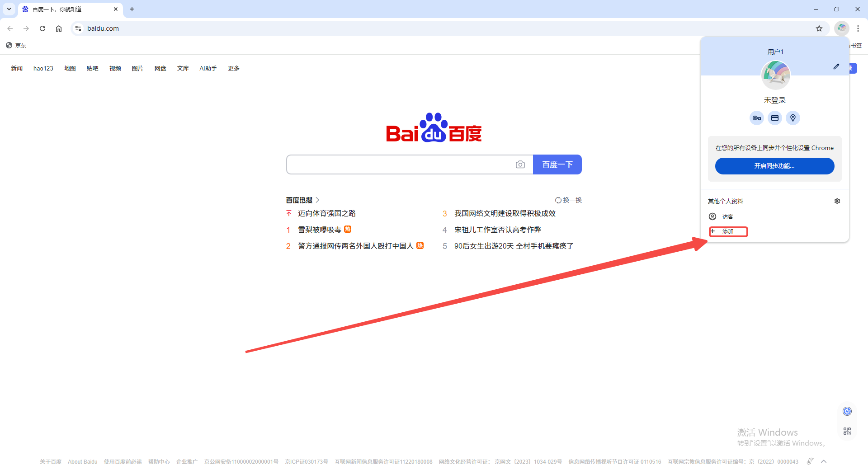Open the hao123 nav link
The image size is (868, 470).
point(43,68)
